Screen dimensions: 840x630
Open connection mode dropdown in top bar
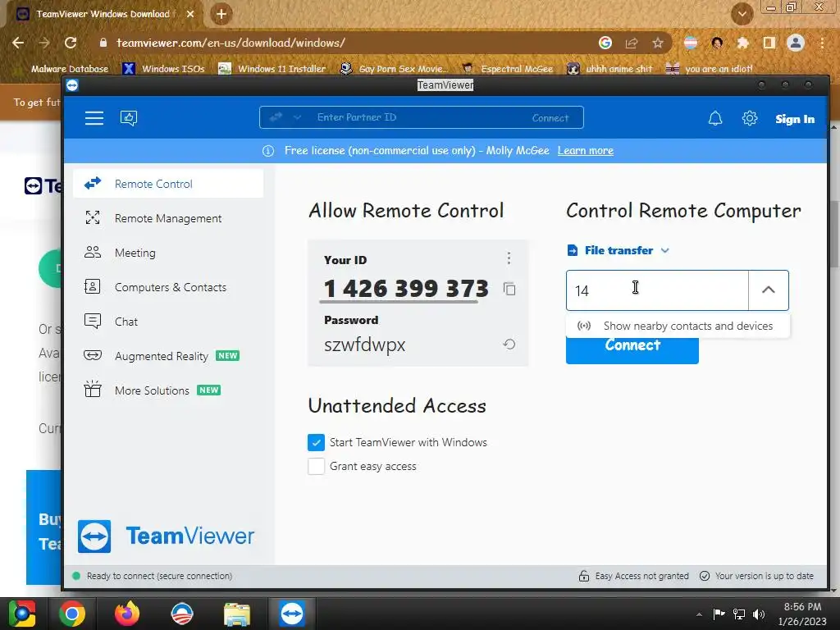click(297, 117)
